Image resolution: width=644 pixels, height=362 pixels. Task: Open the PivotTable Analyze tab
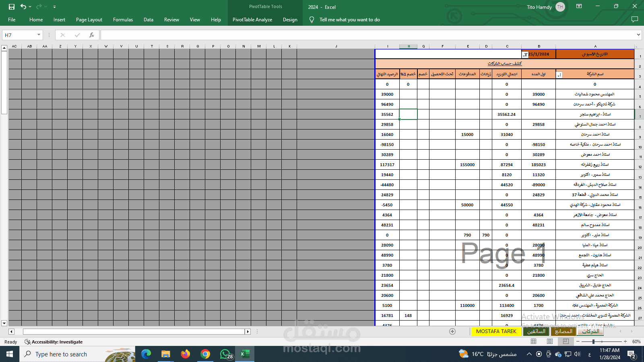coord(252,20)
